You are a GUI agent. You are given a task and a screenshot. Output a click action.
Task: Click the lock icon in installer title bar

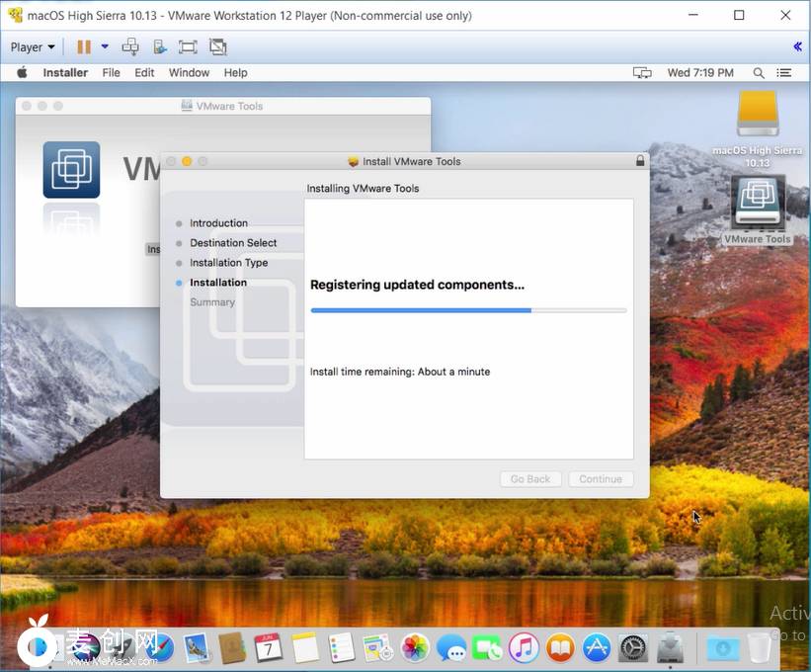[640, 161]
